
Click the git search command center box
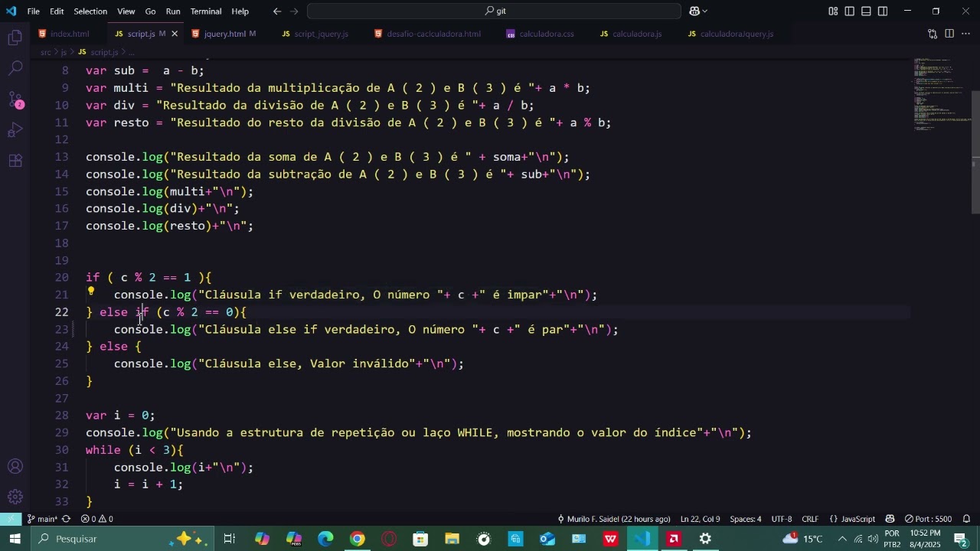coord(494,11)
